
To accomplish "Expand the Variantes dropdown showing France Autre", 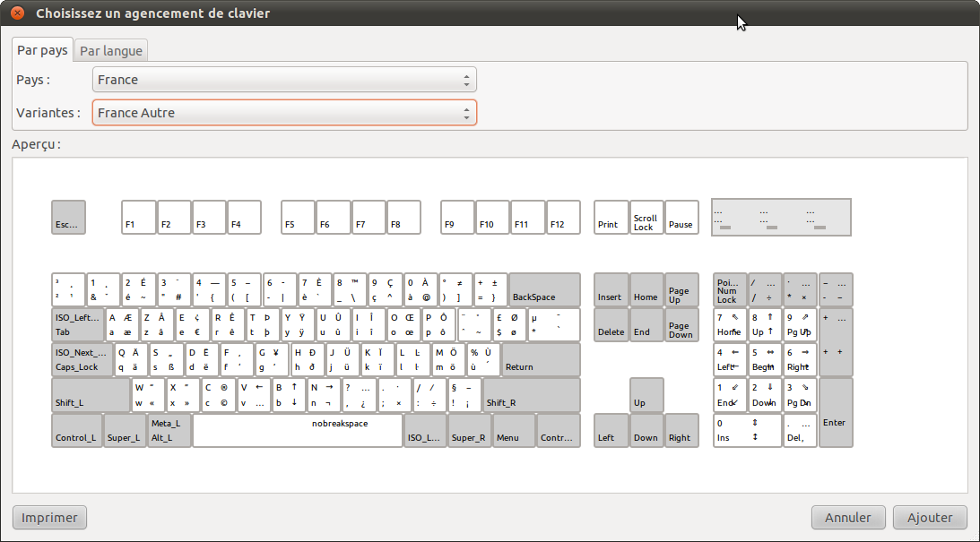I will click(284, 113).
